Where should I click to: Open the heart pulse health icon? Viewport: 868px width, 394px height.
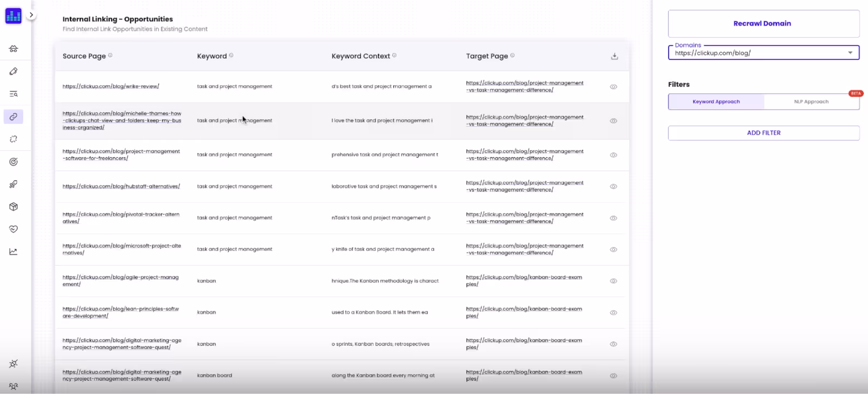click(14, 229)
